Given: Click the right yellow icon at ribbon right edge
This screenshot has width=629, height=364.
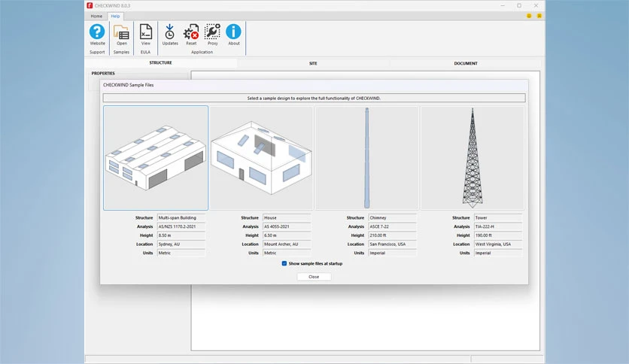Looking at the screenshot, I should [539, 16].
